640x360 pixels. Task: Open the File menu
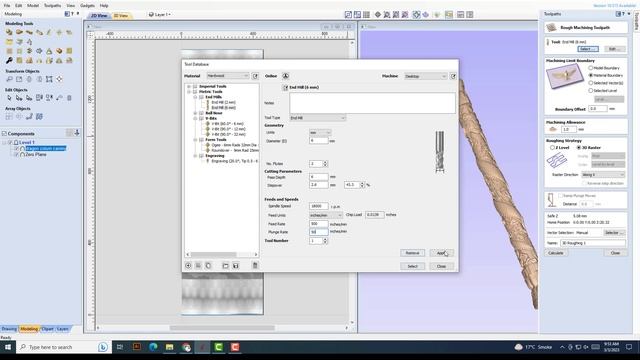(7, 6)
